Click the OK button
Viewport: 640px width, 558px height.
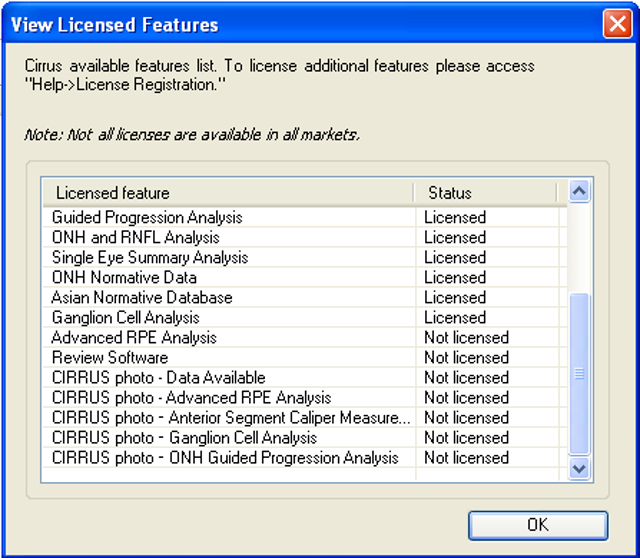(x=538, y=525)
